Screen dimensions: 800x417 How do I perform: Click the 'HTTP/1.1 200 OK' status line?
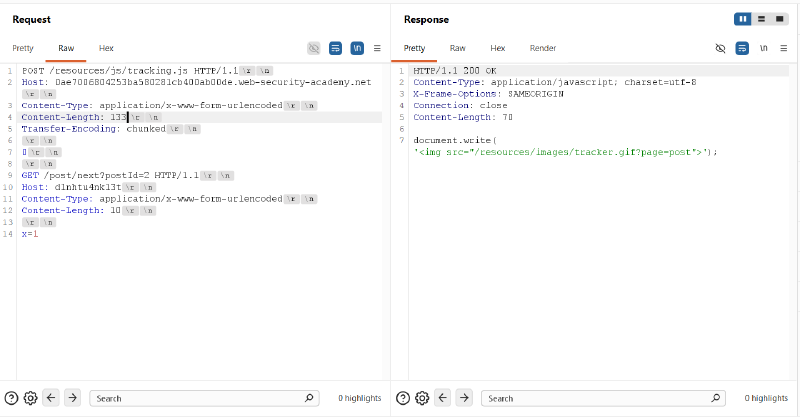tap(455, 70)
